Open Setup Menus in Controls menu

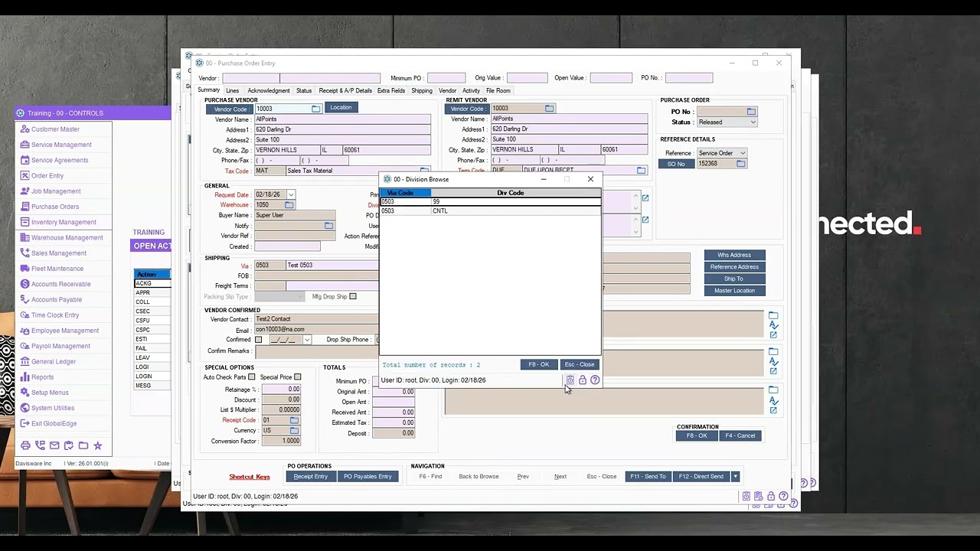50,393
